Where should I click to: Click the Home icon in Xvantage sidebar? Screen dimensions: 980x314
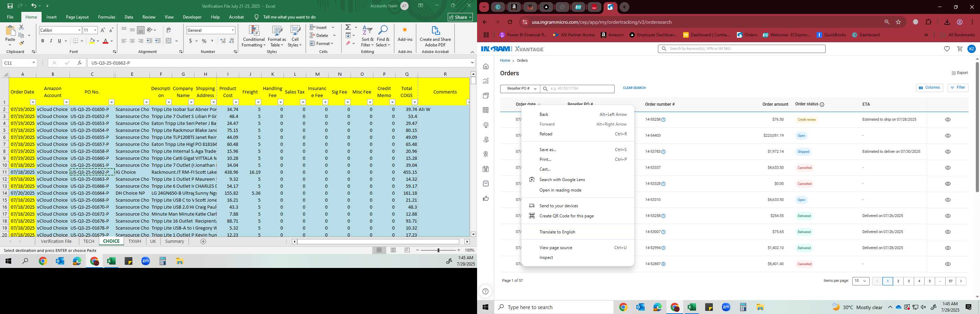[486, 67]
